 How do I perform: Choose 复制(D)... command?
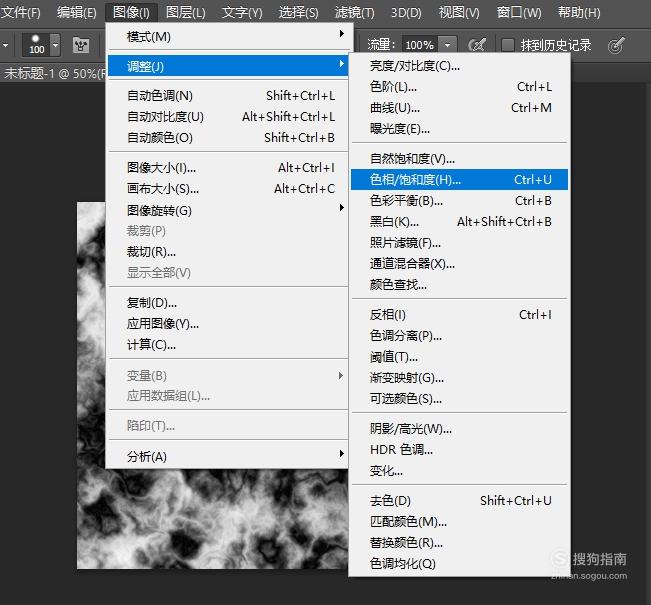228,303
